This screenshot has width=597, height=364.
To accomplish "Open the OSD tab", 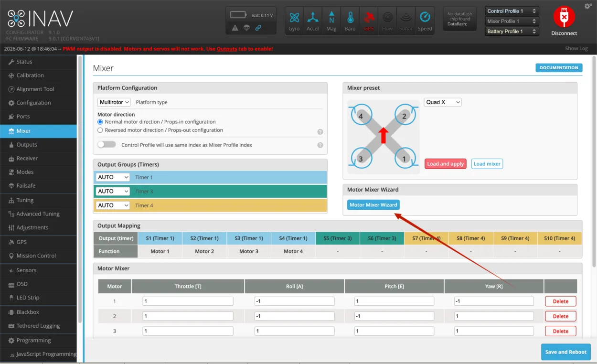I will point(38,284).
